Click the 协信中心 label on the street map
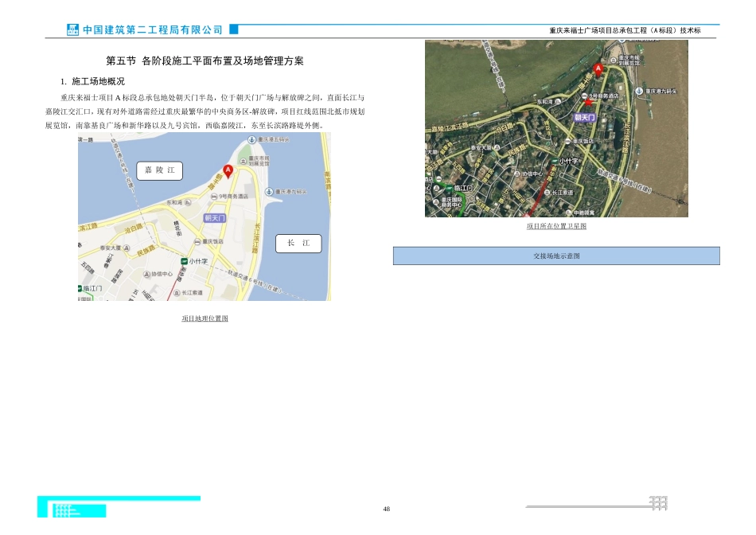 pos(162,274)
